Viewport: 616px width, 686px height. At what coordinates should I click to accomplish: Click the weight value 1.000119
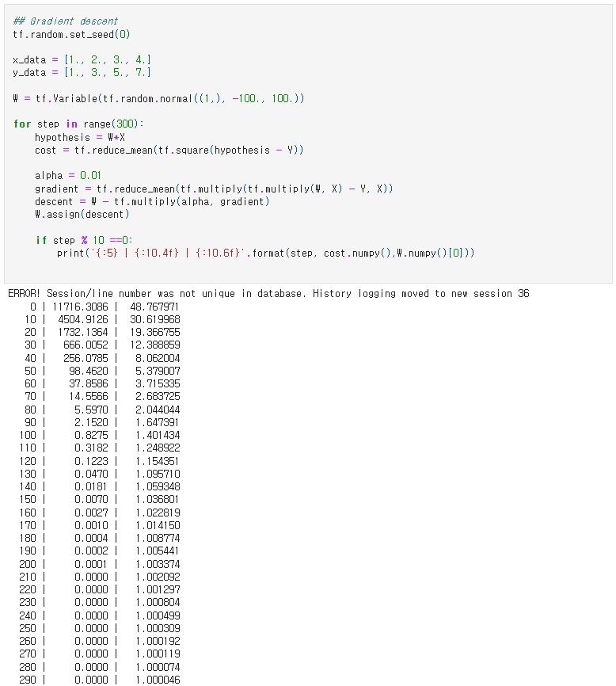point(158,654)
